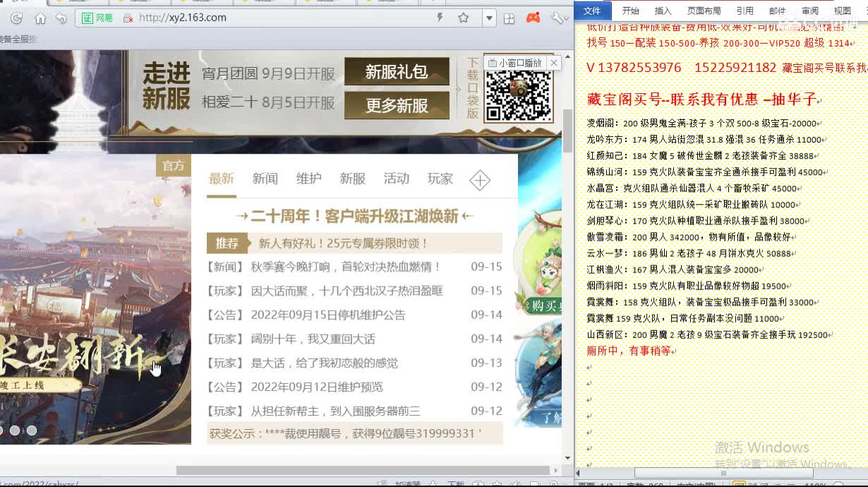This screenshot has width=868, height=487.
Task: Open Word 邮件 ribbon tab
Action: pyautogui.click(x=777, y=11)
